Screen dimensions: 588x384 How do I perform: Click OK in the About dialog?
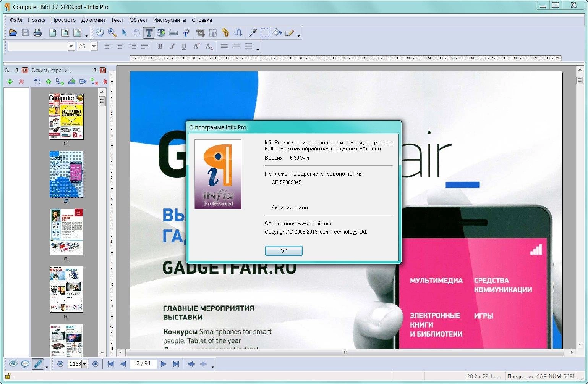coord(284,251)
